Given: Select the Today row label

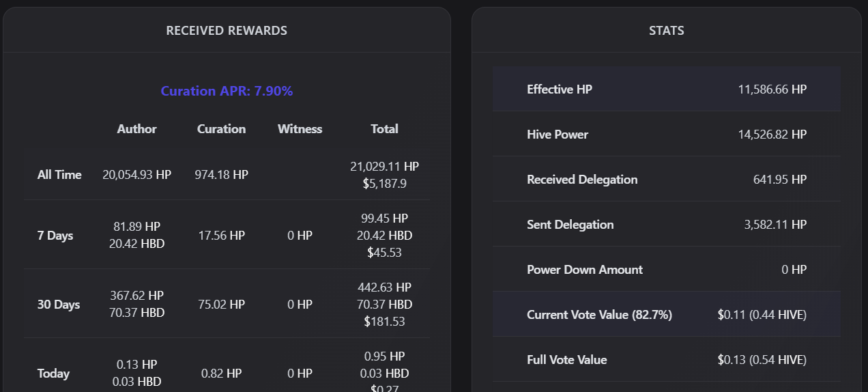Looking at the screenshot, I should point(53,374).
